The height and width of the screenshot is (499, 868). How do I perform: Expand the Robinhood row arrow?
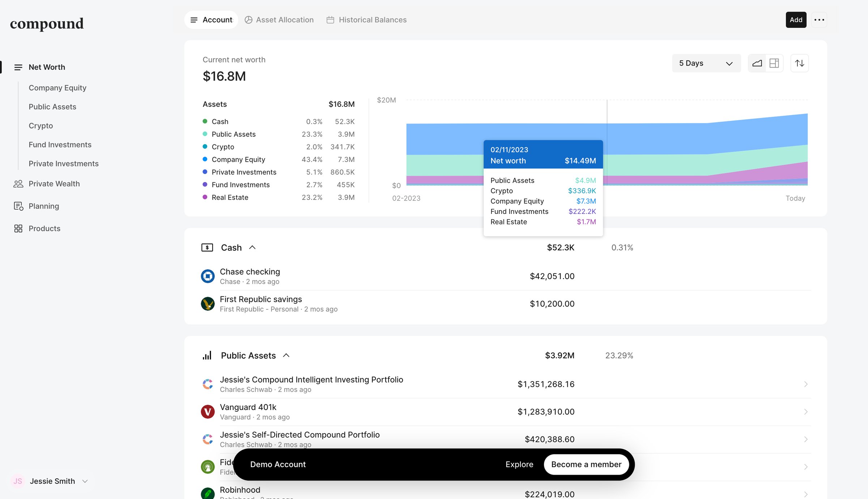(x=806, y=494)
